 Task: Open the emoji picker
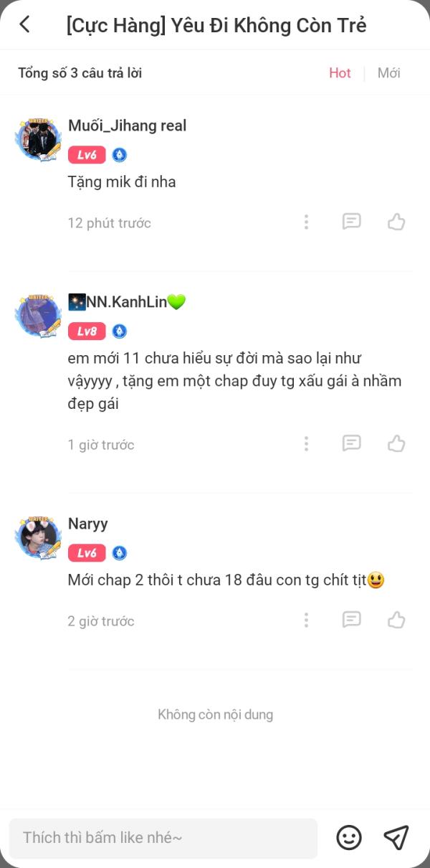349,837
